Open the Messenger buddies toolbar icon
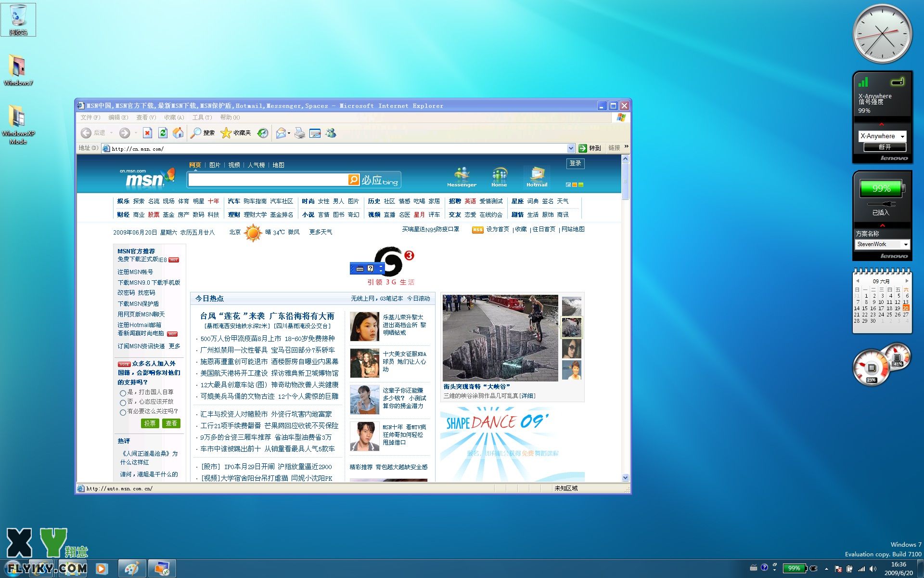 (x=331, y=133)
